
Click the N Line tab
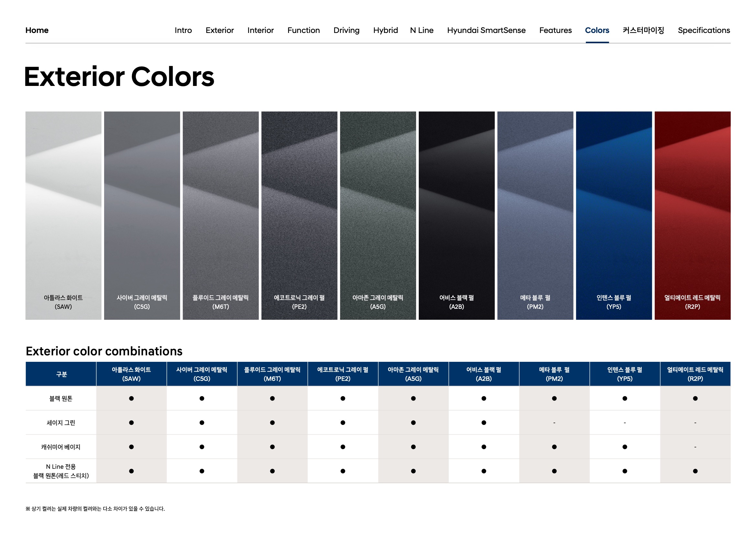click(421, 30)
